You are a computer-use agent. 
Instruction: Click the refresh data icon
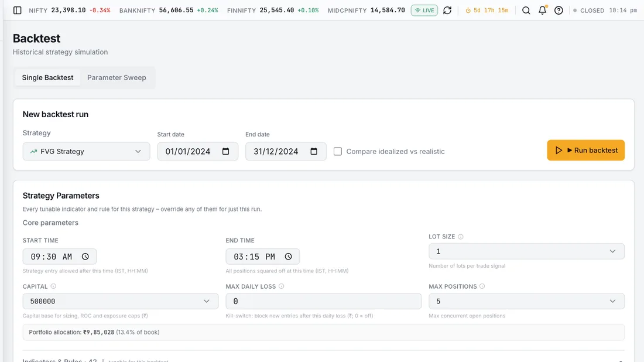[x=447, y=11]
